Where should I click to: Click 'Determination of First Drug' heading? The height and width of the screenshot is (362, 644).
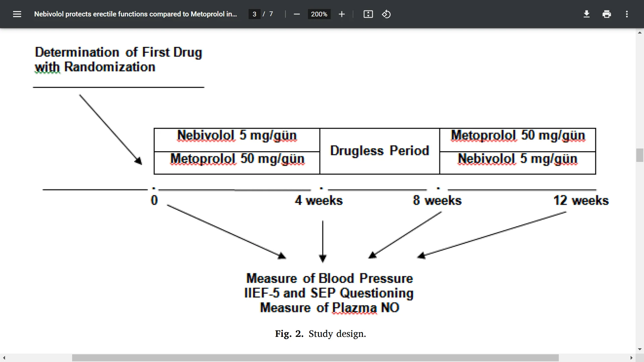click(118, 52)
